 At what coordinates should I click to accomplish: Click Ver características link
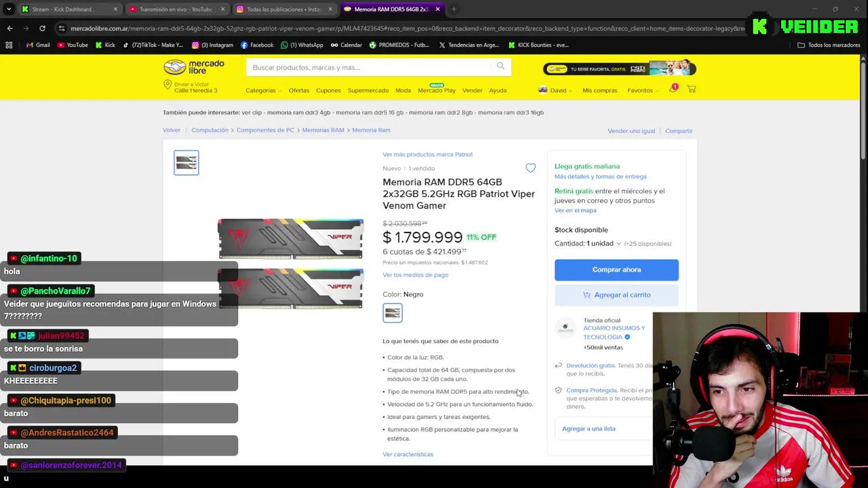tap(408, 454)
